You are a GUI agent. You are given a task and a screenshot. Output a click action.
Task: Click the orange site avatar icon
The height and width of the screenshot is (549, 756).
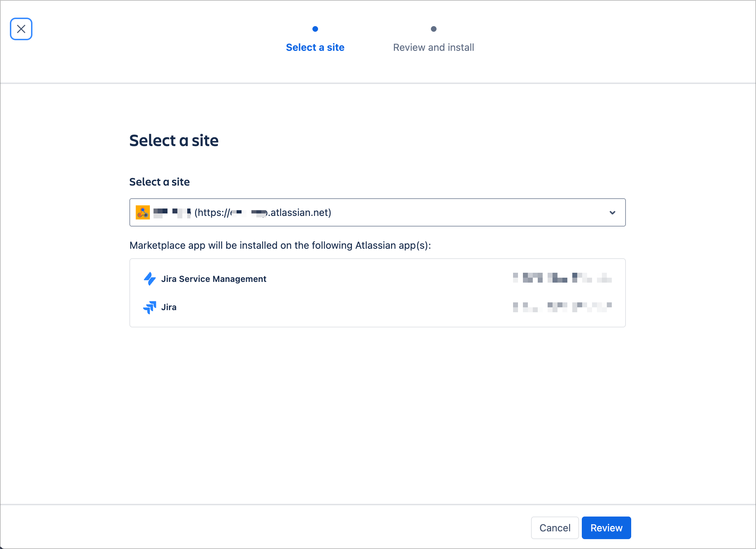[x=143, y=212]
